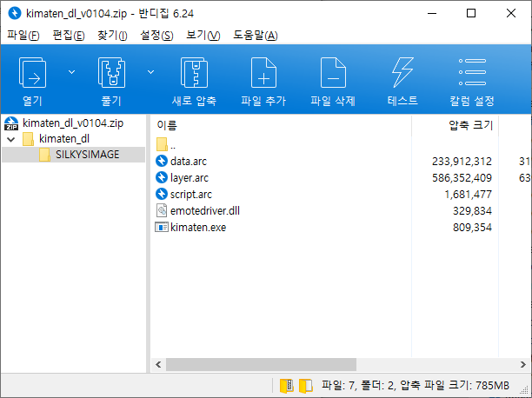
Task: Click the layer.arc file icon
Action: (162, 177)
